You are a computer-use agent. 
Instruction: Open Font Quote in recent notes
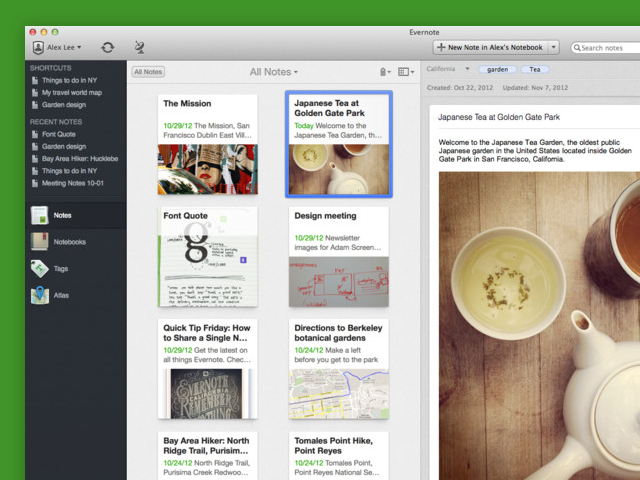click(58, 134)
